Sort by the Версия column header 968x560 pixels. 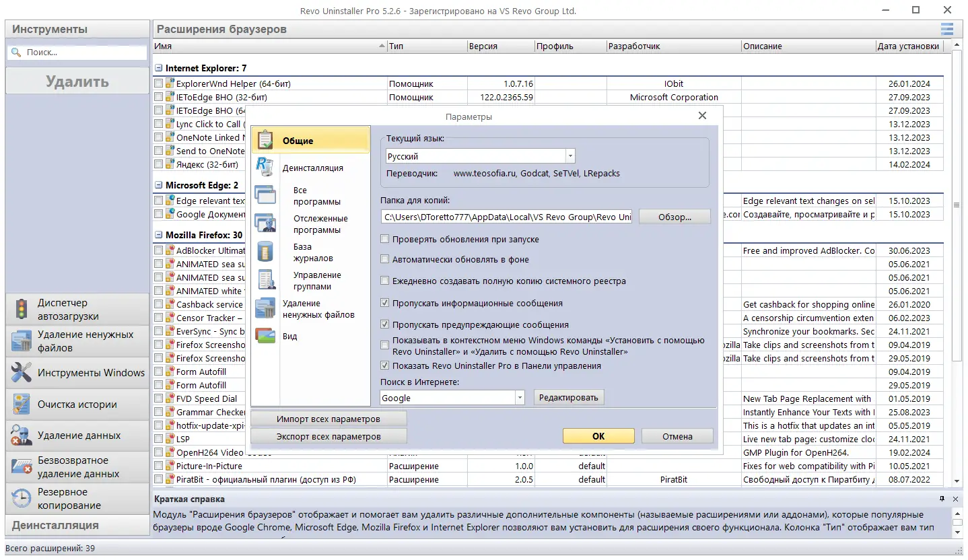pos(501,46)
